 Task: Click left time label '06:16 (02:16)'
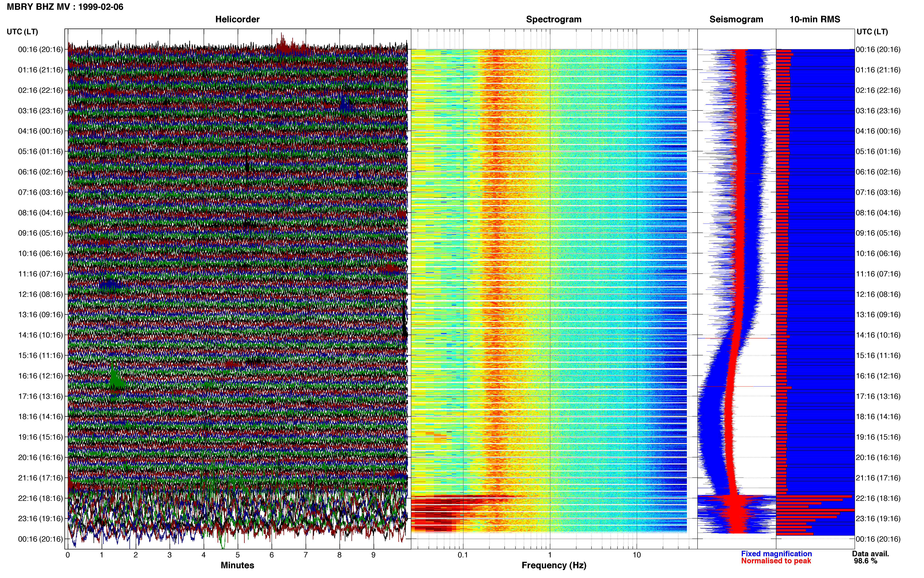(x=41, y=172)
